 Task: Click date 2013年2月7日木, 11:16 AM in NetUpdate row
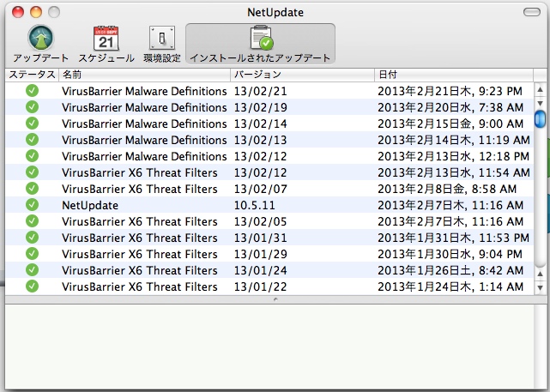(x=450, y=205)
